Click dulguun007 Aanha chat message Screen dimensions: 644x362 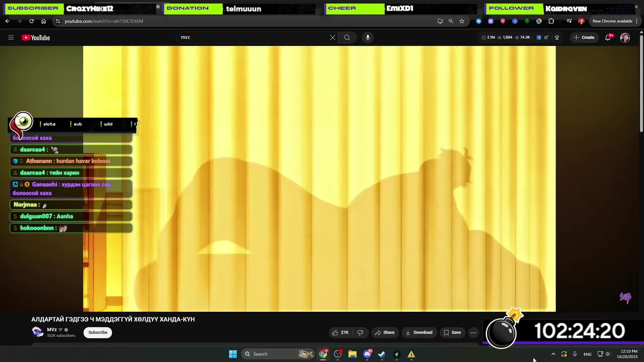tap(71, 216)
